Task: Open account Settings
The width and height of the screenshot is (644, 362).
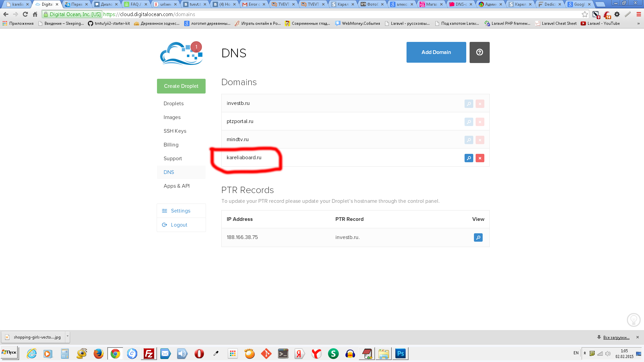Action: click(181, 211)
